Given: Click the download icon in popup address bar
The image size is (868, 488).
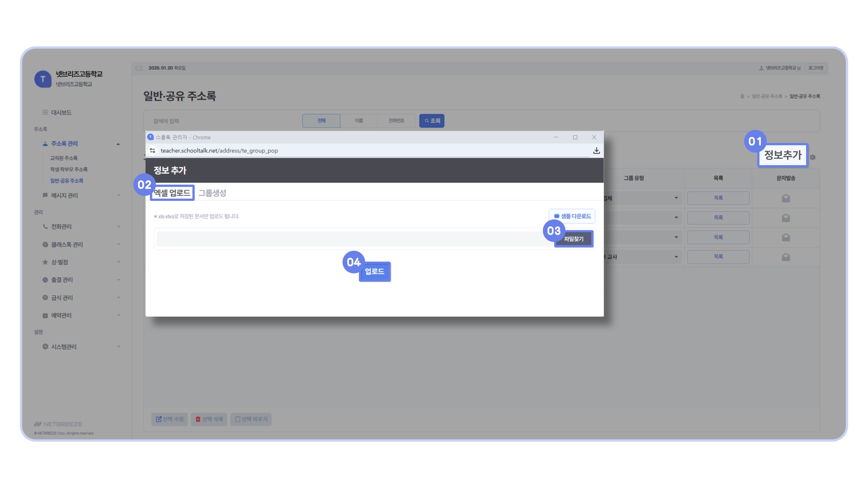Looking at the screenshot, I should 596,151.
